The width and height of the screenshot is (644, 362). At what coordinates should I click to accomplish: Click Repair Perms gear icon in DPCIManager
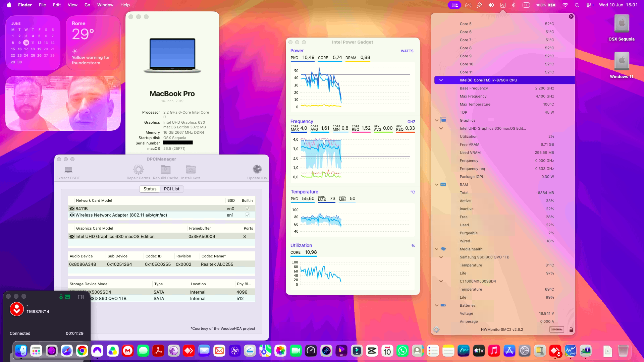[x=138, y=170]
